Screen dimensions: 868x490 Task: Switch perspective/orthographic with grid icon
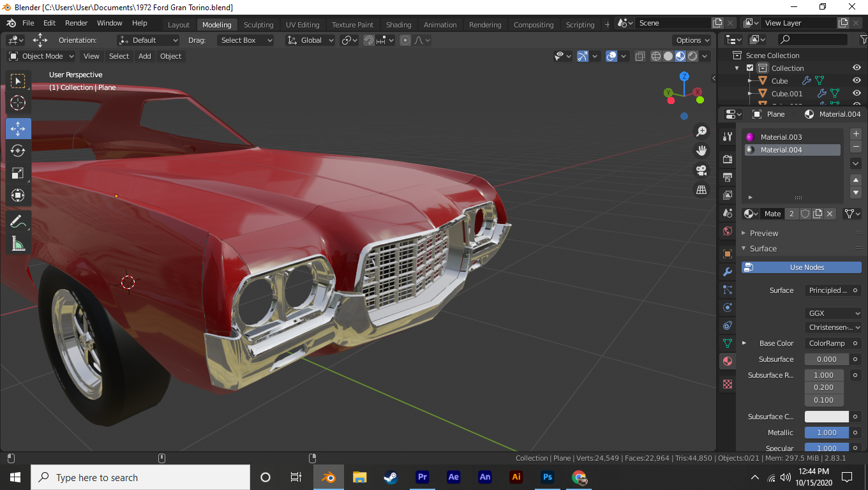[x=701, y=190]
